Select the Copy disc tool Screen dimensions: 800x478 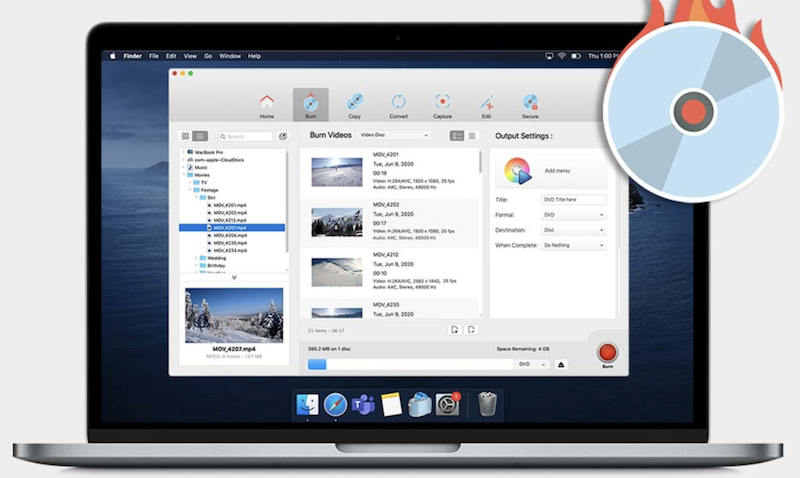point(354,104)
